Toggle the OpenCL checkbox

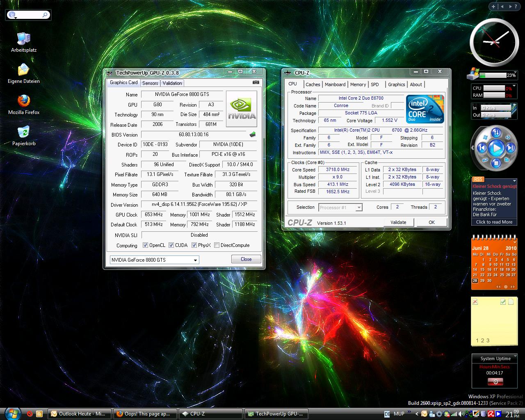click(145, 245)
